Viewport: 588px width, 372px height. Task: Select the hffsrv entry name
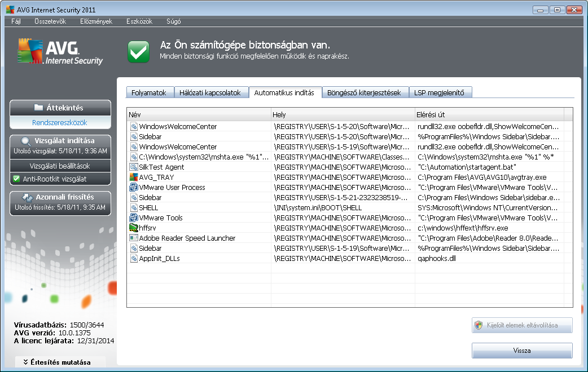147,228
